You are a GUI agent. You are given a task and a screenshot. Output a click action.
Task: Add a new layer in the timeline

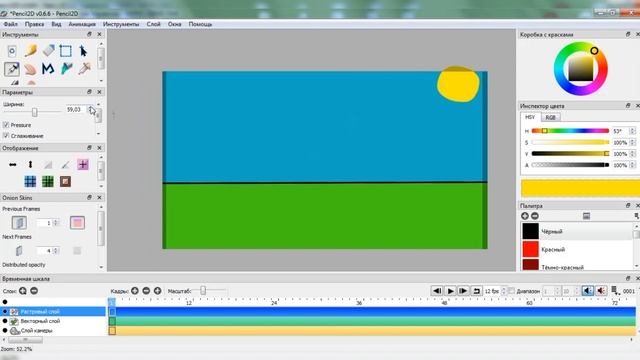click(23, 291)
